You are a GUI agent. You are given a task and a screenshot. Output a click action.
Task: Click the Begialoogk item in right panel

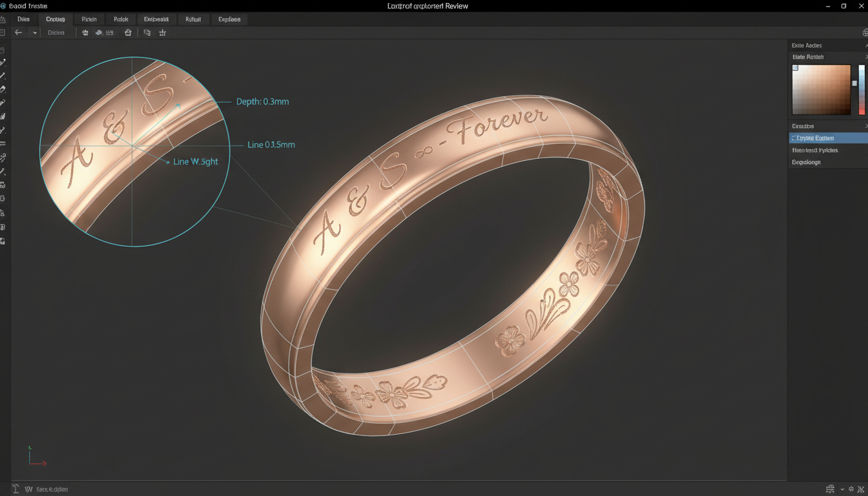[807, 162]
